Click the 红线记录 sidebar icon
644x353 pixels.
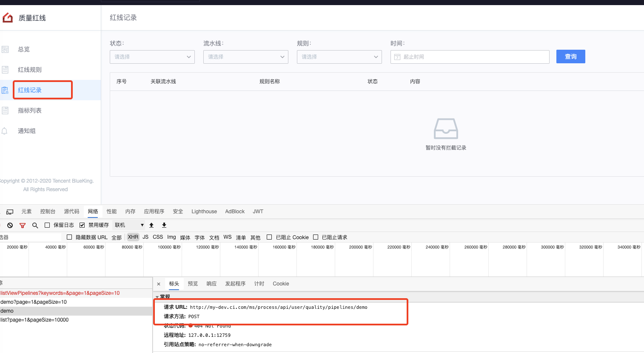pyautogui.click(x=5, y=90)
